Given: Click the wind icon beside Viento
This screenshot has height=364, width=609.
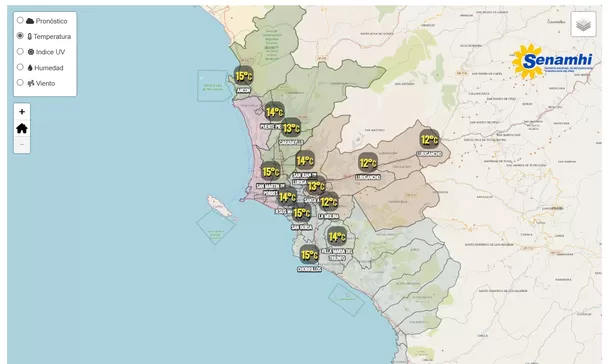Looking at the screenshot, I should point(31,83).
